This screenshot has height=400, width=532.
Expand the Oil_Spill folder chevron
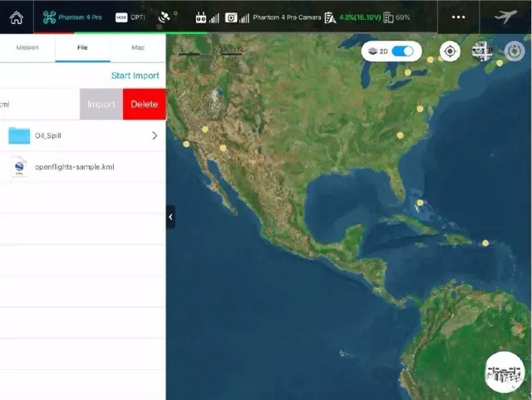(x=155, y=136)
